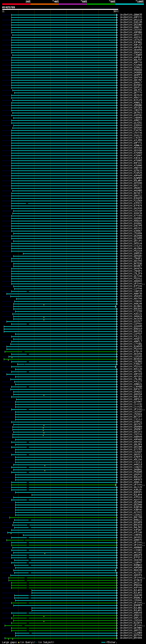Select label UniRef100_Q17246
This screenshot has width=146, height=644.
click(x=131, y=276)
